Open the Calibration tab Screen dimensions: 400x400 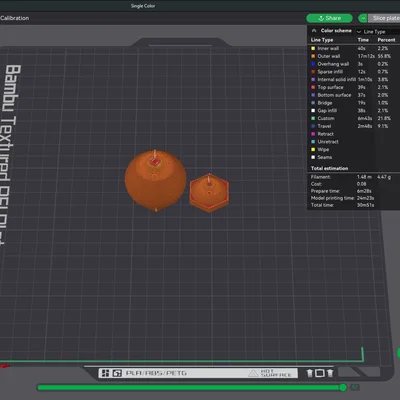pos(15,18)
